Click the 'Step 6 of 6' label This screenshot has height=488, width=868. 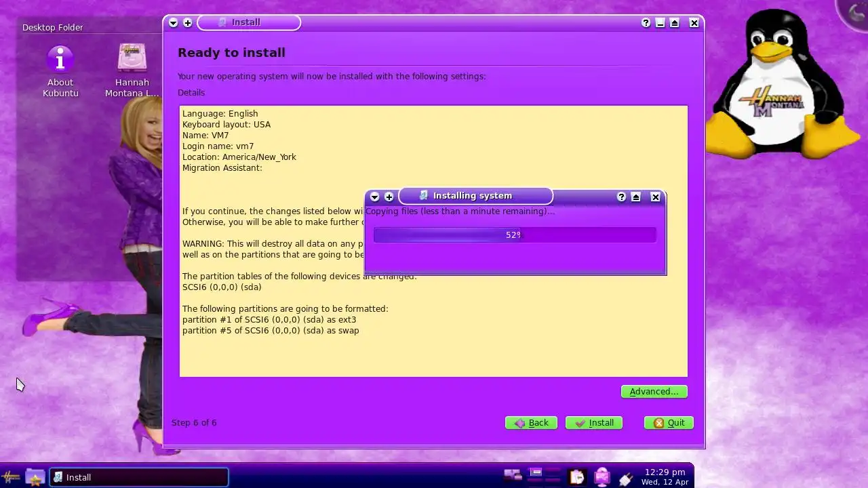click(194, 423)
